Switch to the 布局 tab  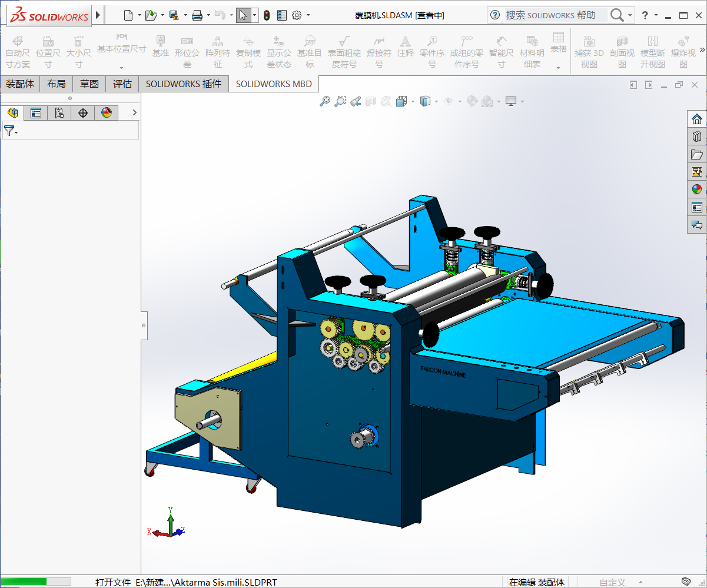[x=57, y=84]
